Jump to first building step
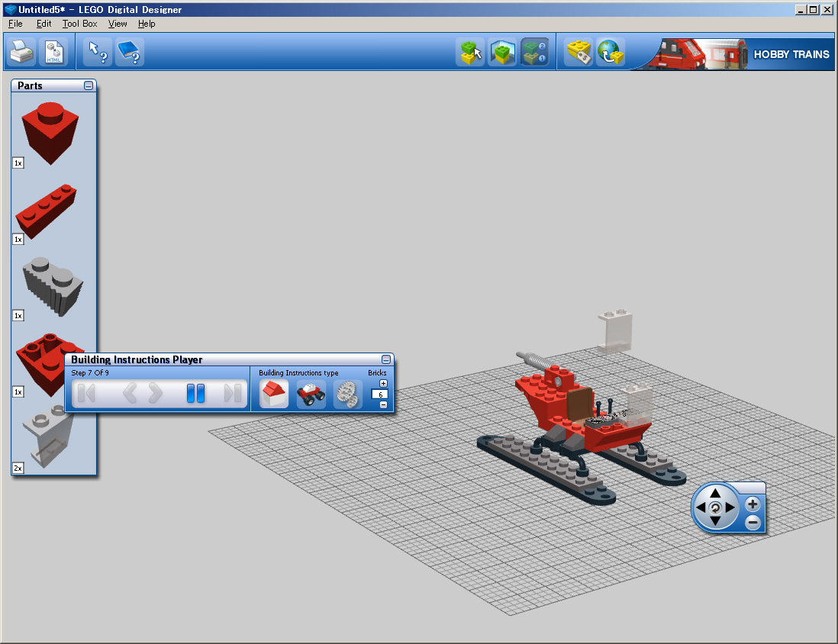The image size is (838, 644). pyautogui.click(x=86, y=394)
